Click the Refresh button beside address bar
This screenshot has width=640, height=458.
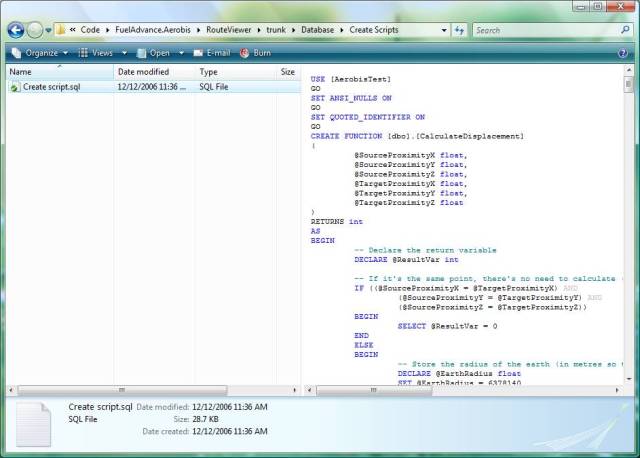click(460, 30)
